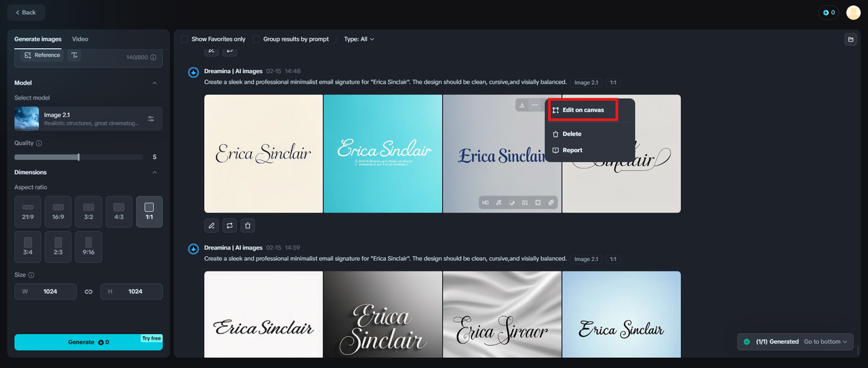The width and height of the screenshot is (868, 368).
Task: Open Image 2.1 model selector
Action: [88, 119]
